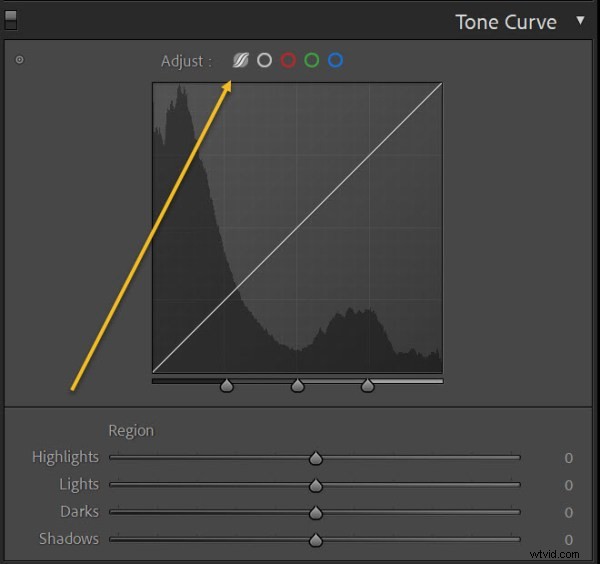Click the Darks label
600x564 pixels.
(x=80, y=512)
